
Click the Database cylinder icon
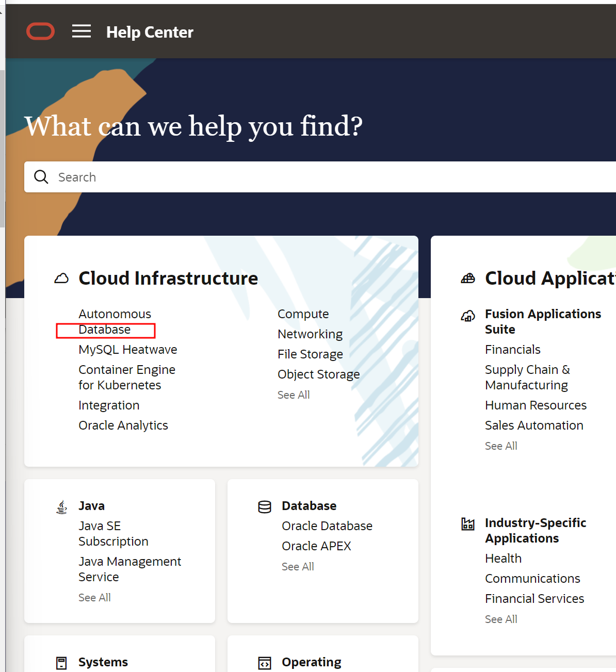point(265,507)
